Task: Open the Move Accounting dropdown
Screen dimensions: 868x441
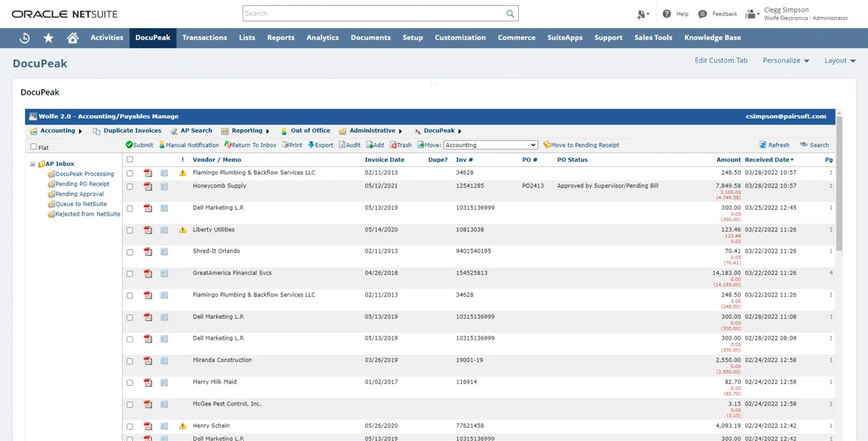Action: [x=490, y=145]
